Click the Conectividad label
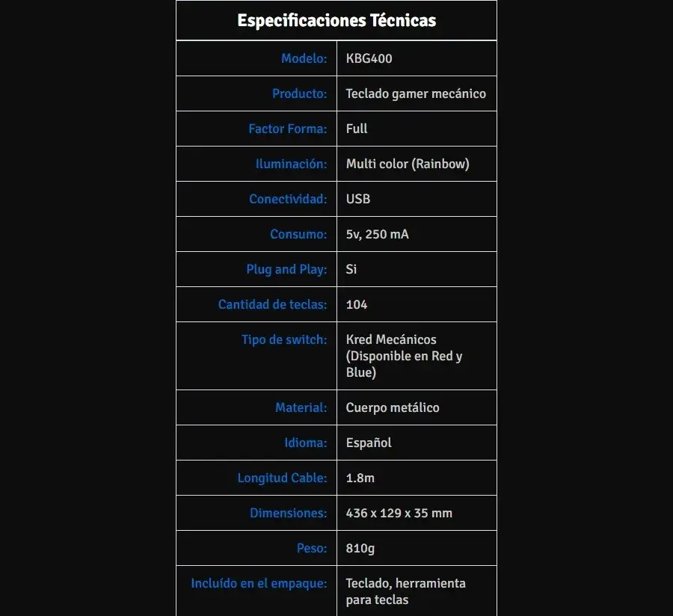Screen dimensions: 673x616 [x=288, y=199]
